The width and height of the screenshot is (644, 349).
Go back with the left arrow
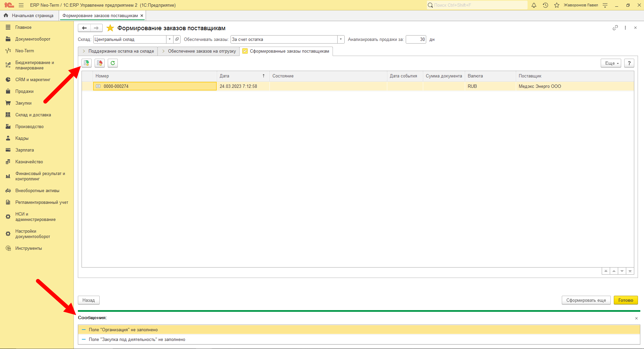84,28
